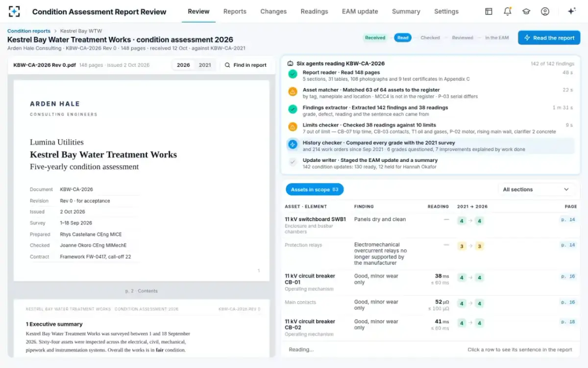Select the Assets in scope filter chip

coord(315,189)
